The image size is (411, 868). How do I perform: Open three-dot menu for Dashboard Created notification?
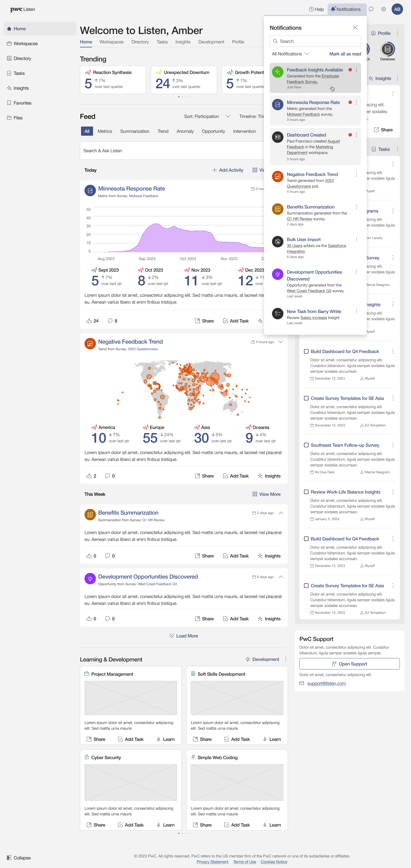coord(356,135)
